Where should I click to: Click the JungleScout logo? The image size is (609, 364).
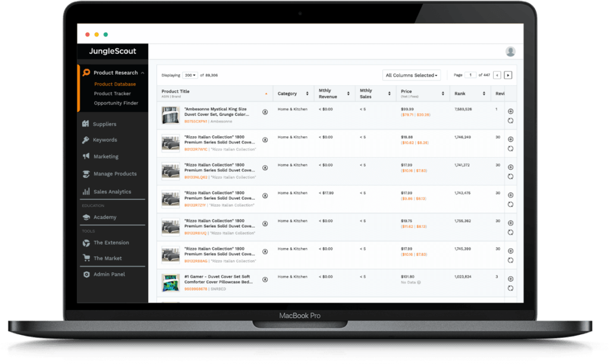[x=112, y=51]
